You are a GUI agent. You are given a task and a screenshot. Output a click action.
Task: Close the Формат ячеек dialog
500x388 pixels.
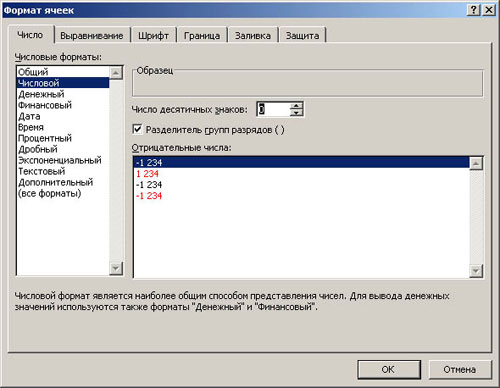click(489, 10)
